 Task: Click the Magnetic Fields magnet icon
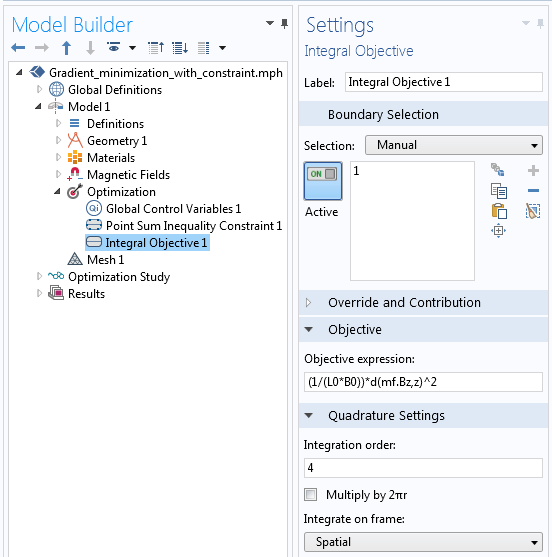pyautogui.click(x=75, y=174)
